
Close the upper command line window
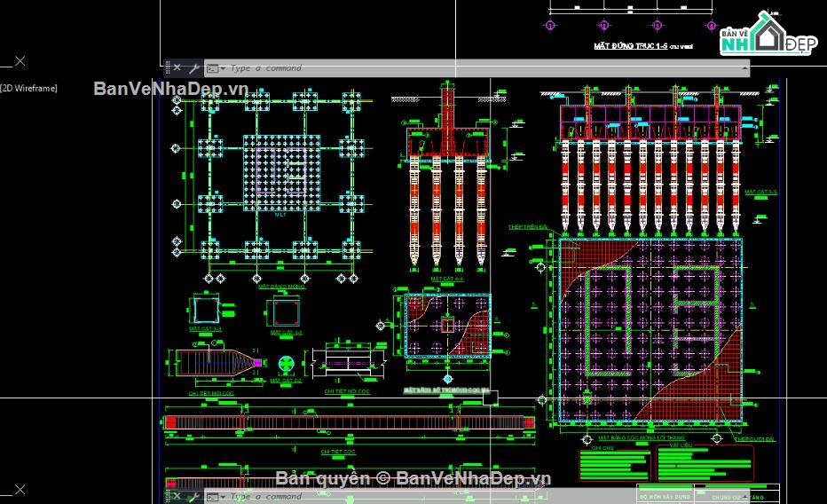coord(177,67)
